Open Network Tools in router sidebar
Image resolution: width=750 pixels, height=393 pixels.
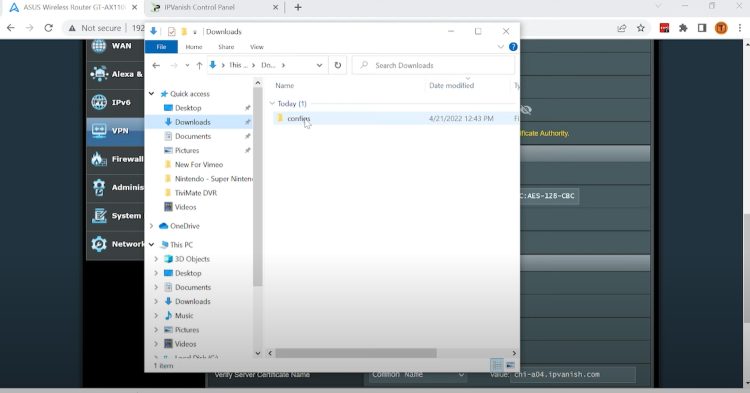(116, 244)
